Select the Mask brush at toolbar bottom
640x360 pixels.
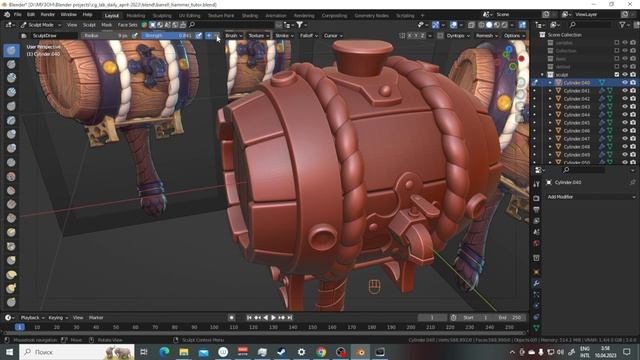[11, 302]
